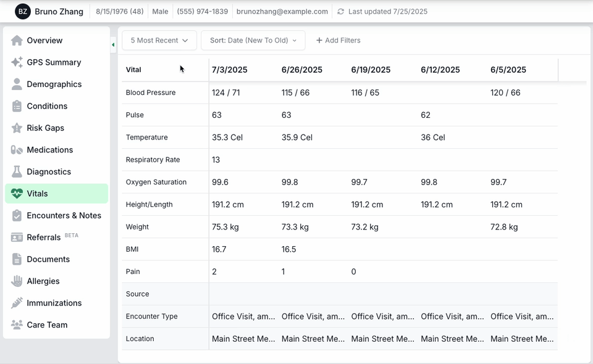Select Conditions in the sidebar
593x364 pixels.
(x=56, y=106)
